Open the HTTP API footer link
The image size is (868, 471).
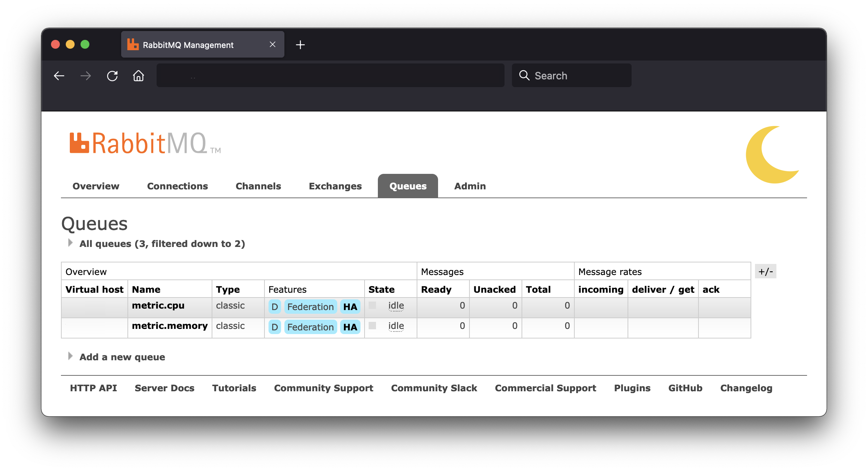(93, 388)
